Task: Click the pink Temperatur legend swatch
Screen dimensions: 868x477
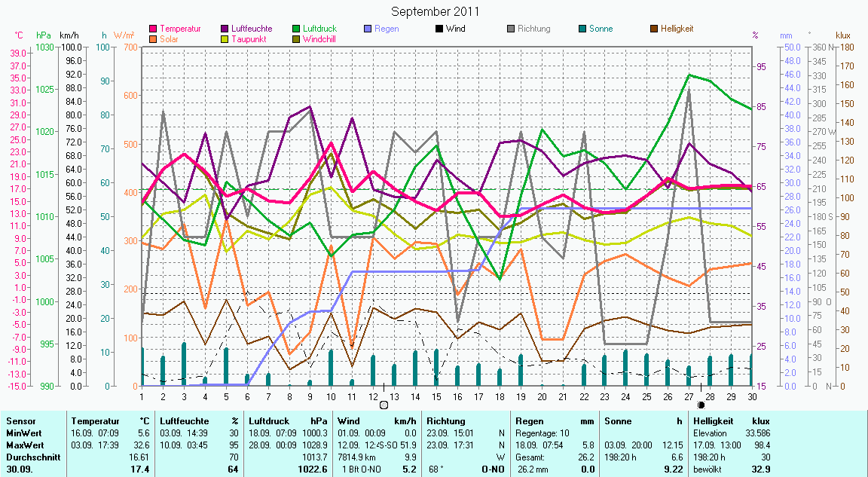Action: 154,29
